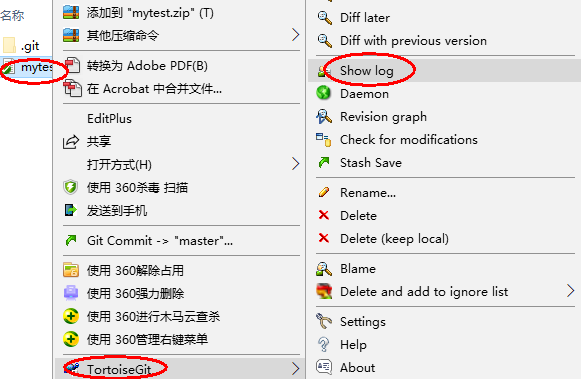Expand Delete and add to ignore list arrow
The width and height of the screenshot is (581, 379).
coord(571,291)
